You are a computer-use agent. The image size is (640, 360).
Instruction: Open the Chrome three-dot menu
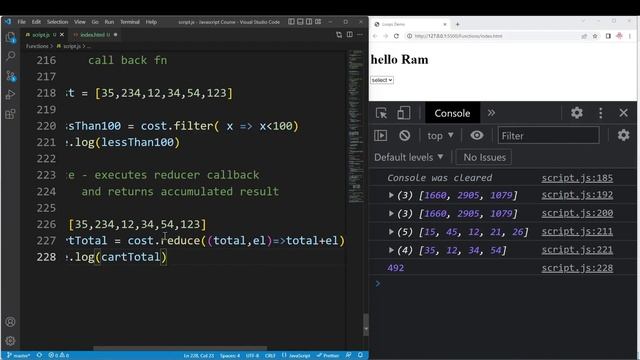[x=630, y=36]
